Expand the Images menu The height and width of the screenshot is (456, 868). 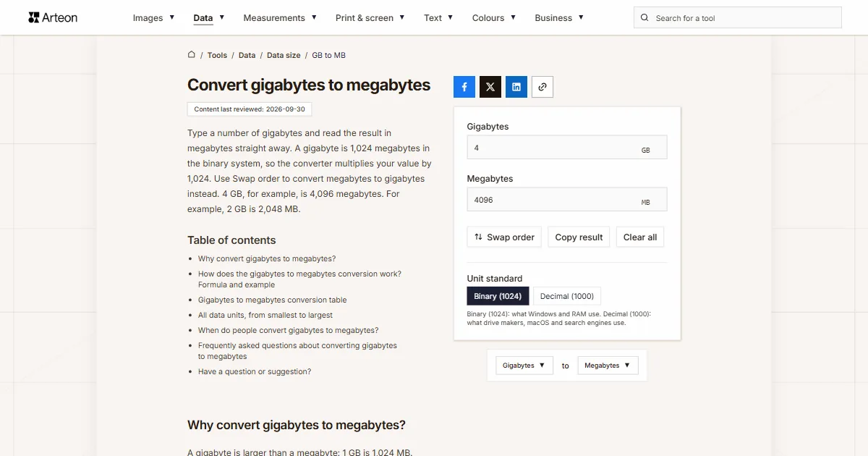click(154, 18)
